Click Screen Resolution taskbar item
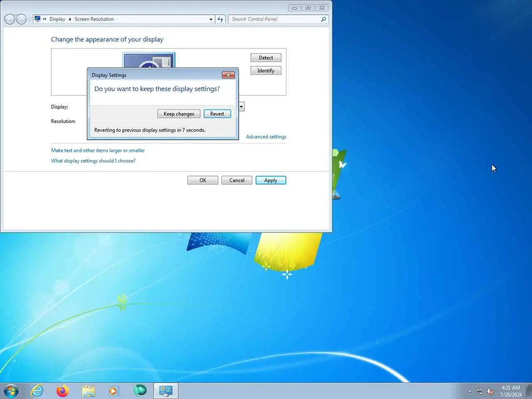This screenshot has height=399, width=532. [x=166, y=391]
